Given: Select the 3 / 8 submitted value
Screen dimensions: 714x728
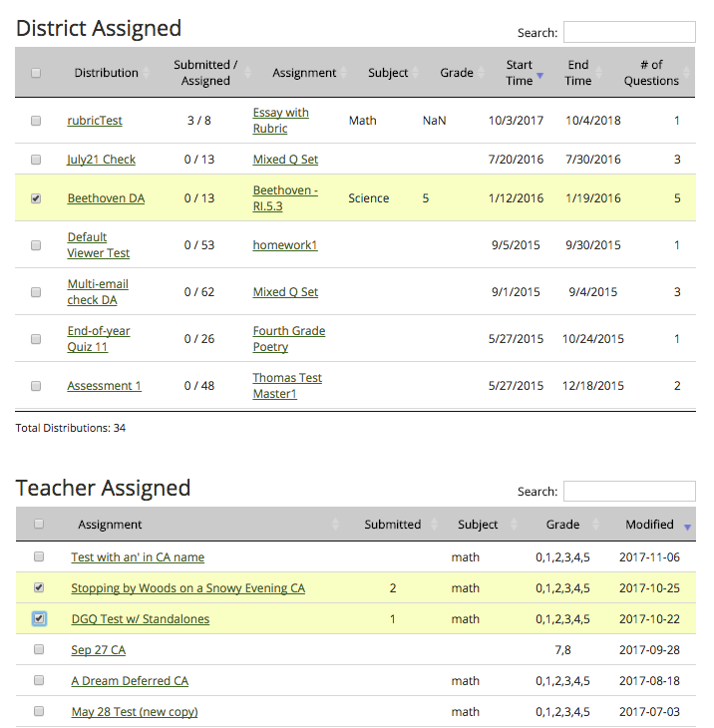Looking at the screenshot, I should click(199, 121).
